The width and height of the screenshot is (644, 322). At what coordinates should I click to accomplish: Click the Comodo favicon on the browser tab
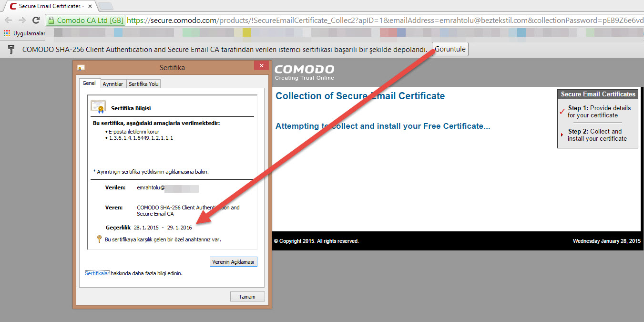tap(13, 6)
